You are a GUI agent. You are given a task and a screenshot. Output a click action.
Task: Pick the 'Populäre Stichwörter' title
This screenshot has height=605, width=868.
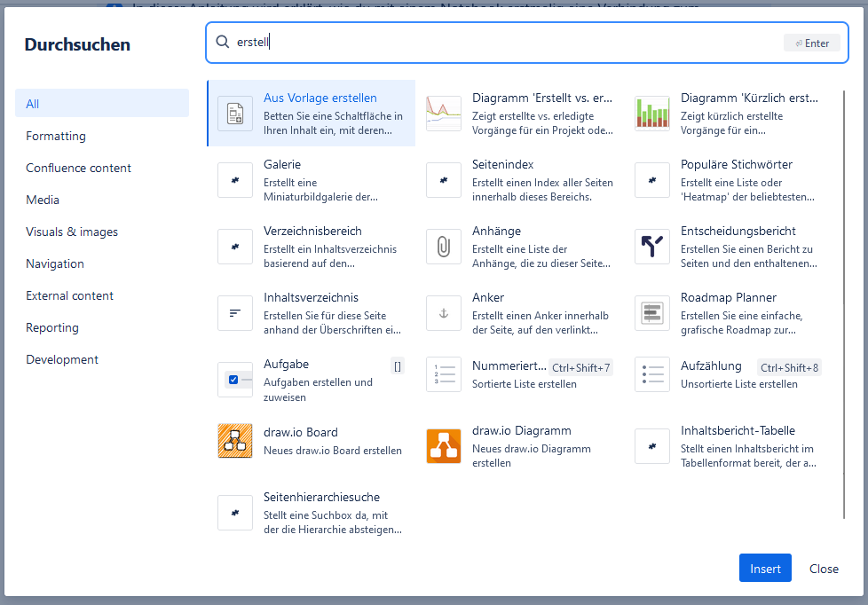tap(737, 164)
